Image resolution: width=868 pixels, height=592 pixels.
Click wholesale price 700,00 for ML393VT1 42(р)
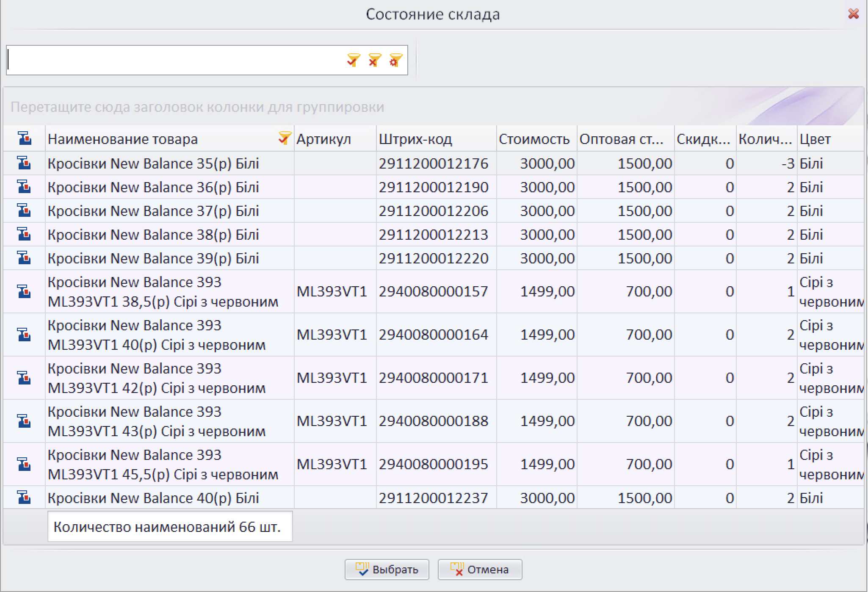[x=649, y=378]
